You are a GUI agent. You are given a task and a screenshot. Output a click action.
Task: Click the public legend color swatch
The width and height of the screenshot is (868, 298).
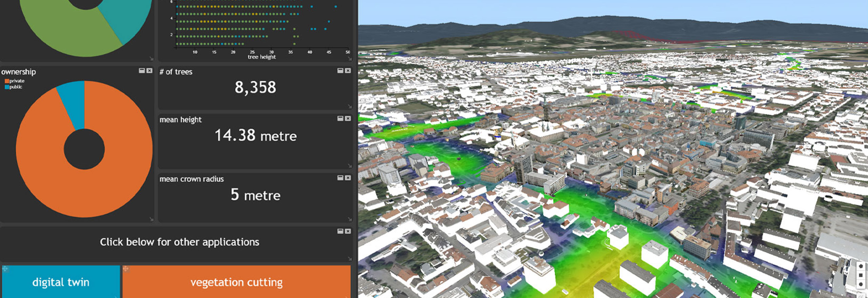pyautogui.click(x=7, y=87)
